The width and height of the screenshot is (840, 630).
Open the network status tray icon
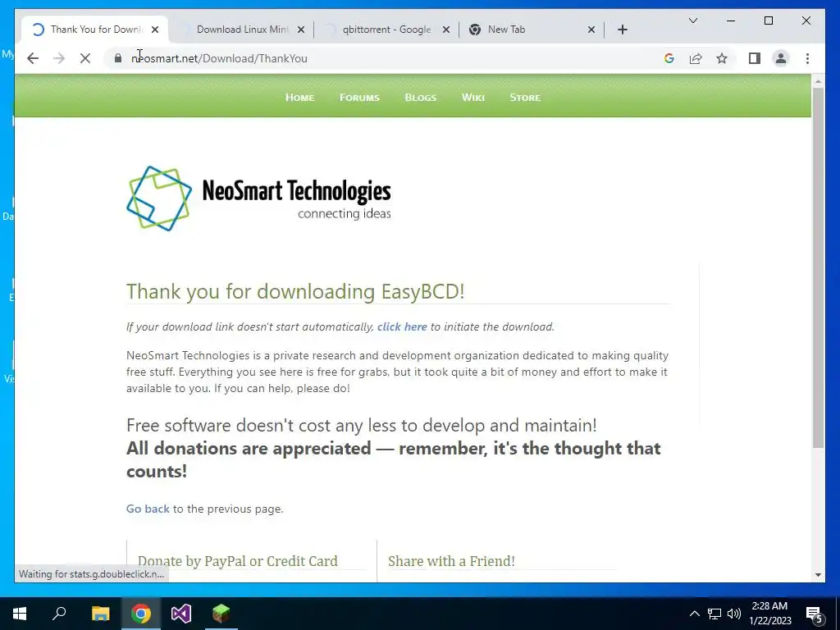714,614
